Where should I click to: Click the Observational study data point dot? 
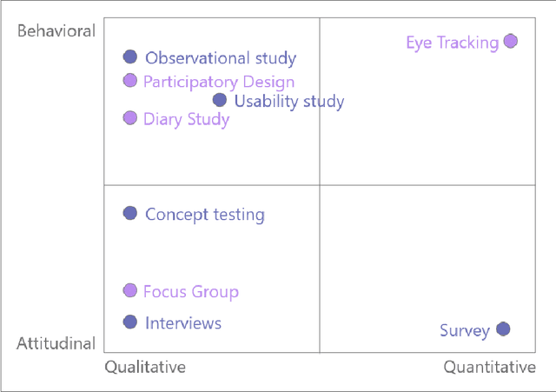(130, 57)
